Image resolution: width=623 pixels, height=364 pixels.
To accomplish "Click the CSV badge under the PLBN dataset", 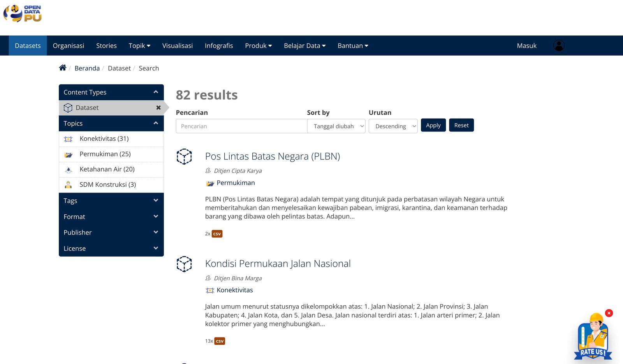I will point(217,234).
